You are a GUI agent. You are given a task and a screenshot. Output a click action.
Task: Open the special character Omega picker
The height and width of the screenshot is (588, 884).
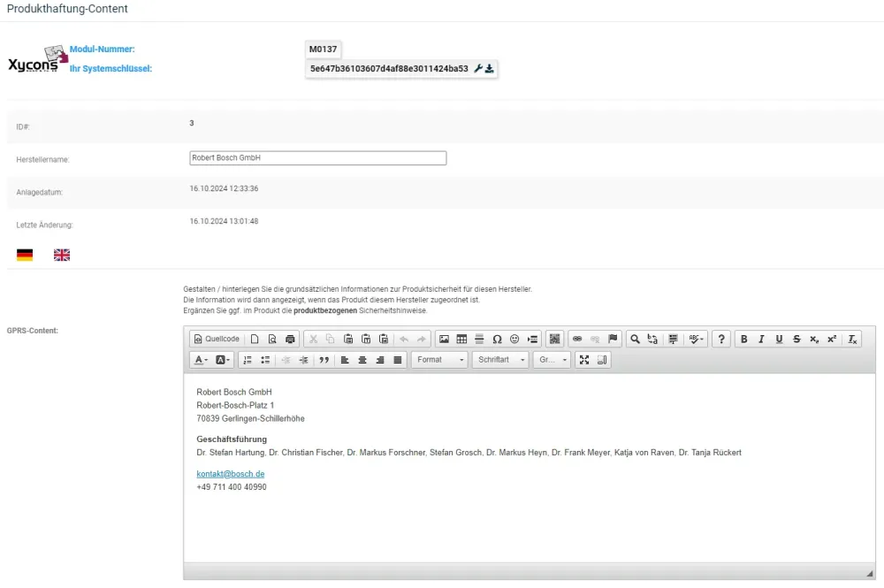tap(497, 339)
